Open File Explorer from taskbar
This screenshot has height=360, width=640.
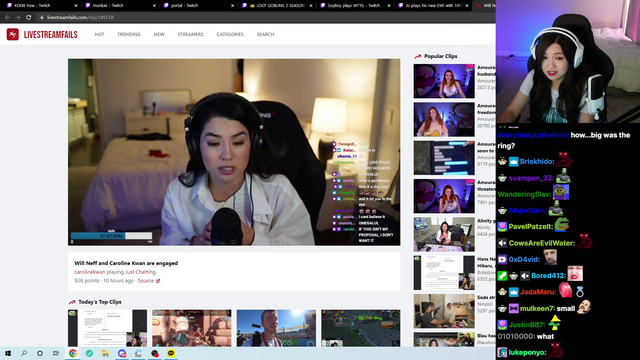coord(105,353)
